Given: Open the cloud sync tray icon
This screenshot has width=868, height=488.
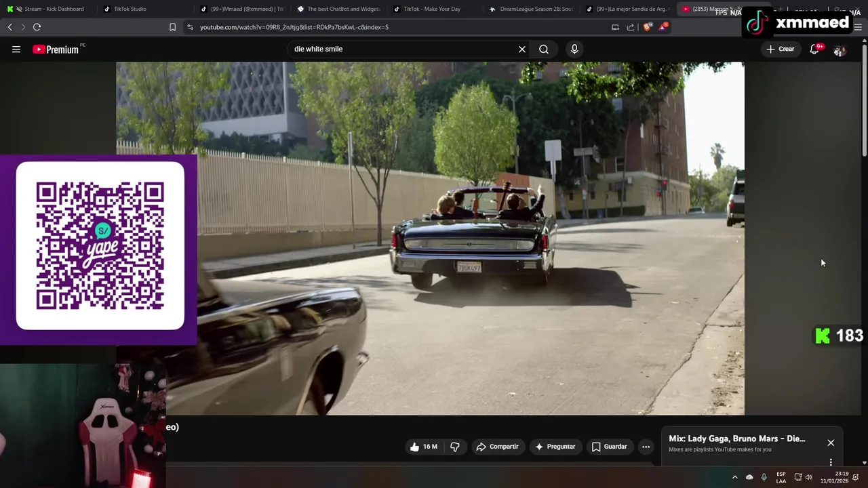Looking at the screenshot, I should pyautogui.click(x=749, y=477).
